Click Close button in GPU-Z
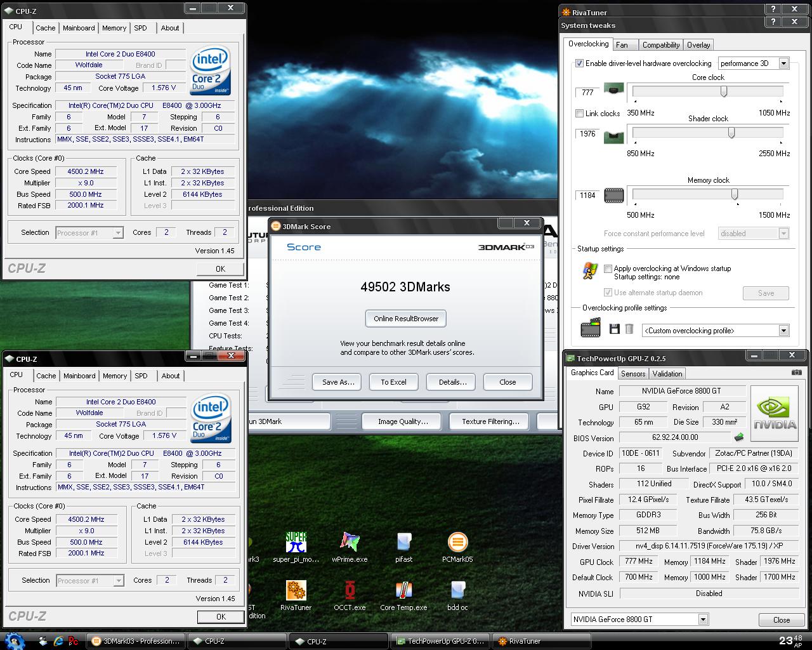 point(782,620)
